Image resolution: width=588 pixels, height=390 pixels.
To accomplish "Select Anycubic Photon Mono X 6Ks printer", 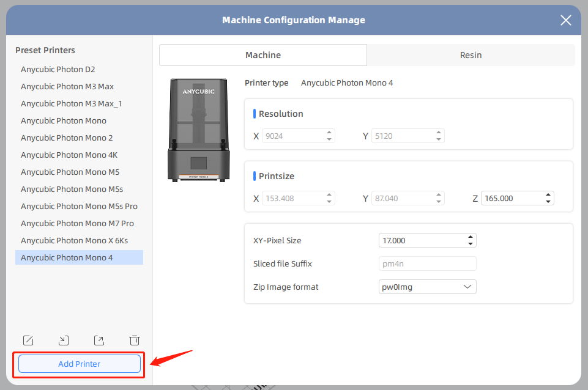I will pyautogui.click(x=79, y=240).
